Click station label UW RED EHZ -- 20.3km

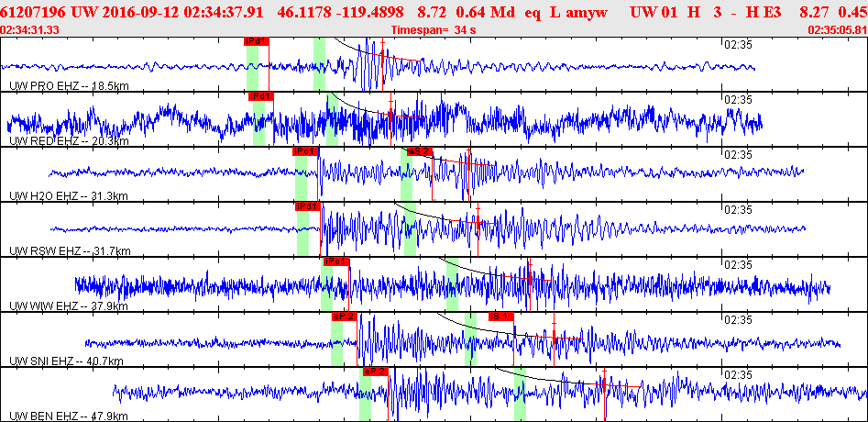(69, 141)
